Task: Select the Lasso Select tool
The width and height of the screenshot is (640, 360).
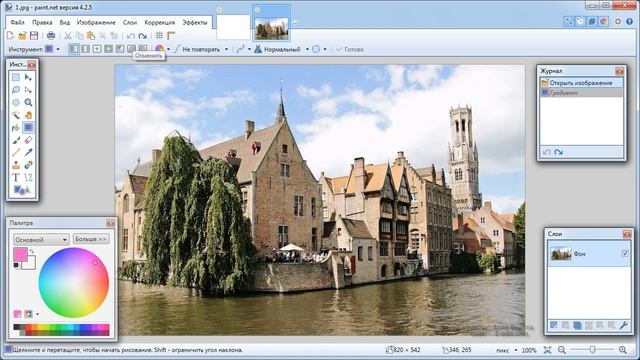Action: [x=16, y=90]
